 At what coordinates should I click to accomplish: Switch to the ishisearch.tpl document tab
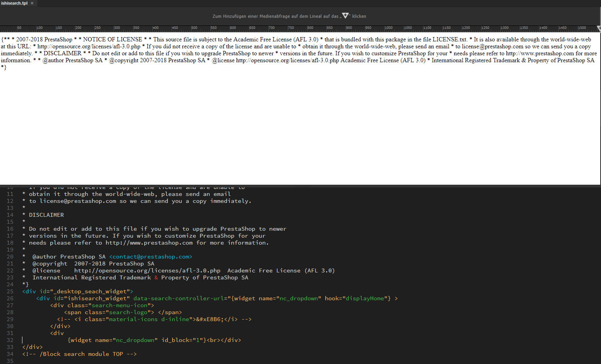[x=14, y=3]
